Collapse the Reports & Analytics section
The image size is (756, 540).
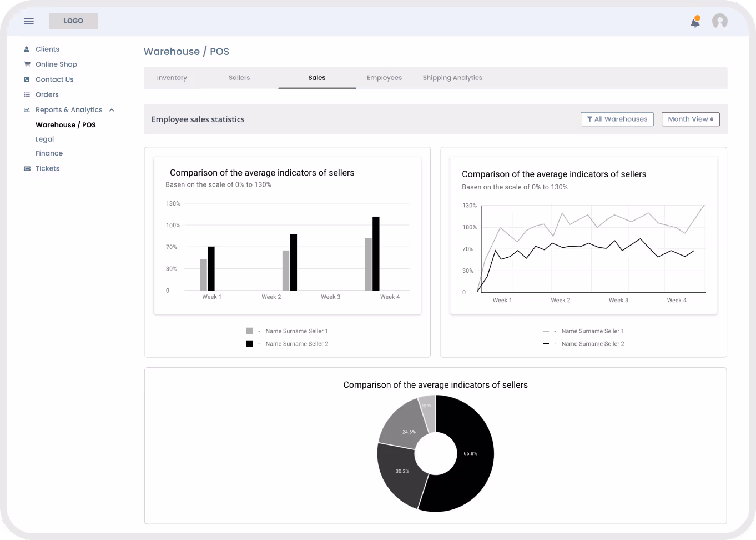pos(112,110)
